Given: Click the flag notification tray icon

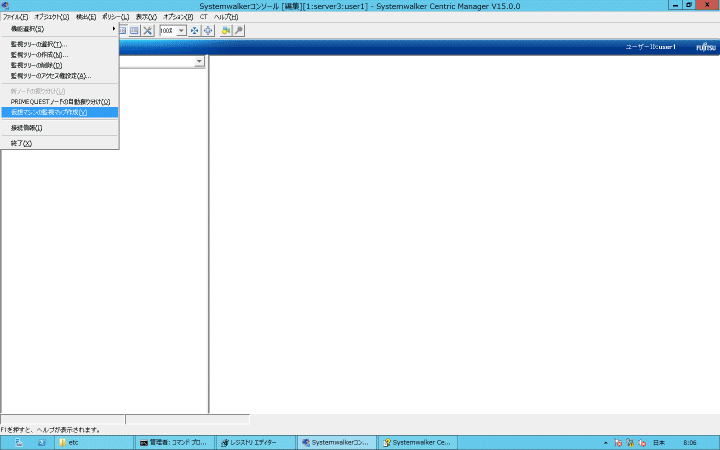Looking at the screenshot, I should point(618,443).
